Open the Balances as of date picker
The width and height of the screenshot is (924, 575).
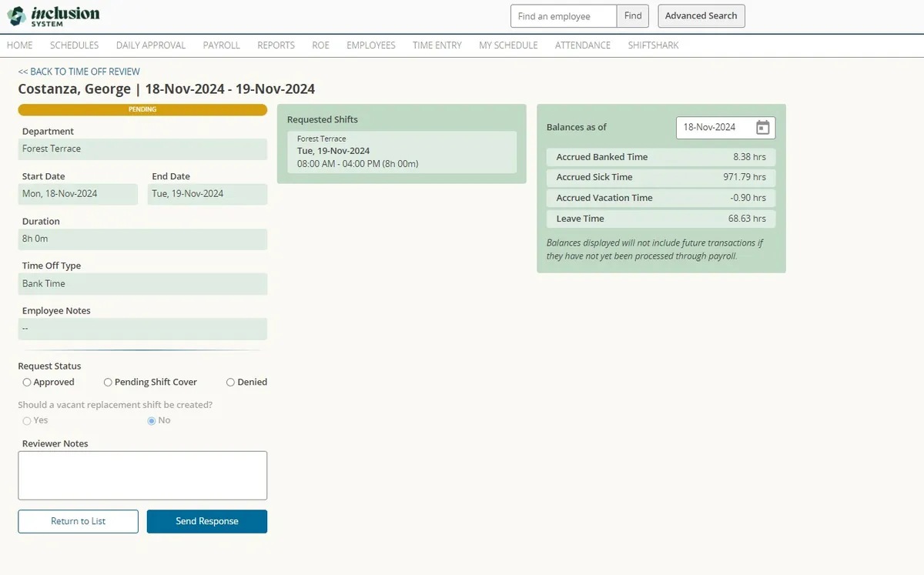coord(762,127)
